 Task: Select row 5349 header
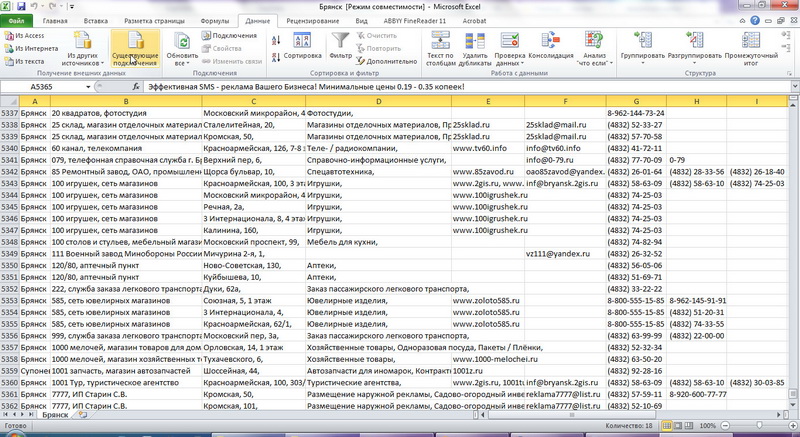(x=10, y=254)
